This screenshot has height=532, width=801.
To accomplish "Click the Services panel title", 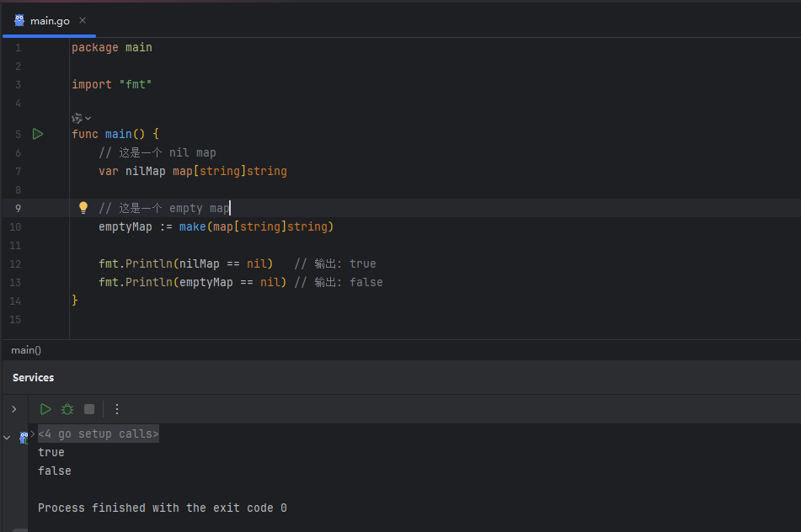I will 34,378.
